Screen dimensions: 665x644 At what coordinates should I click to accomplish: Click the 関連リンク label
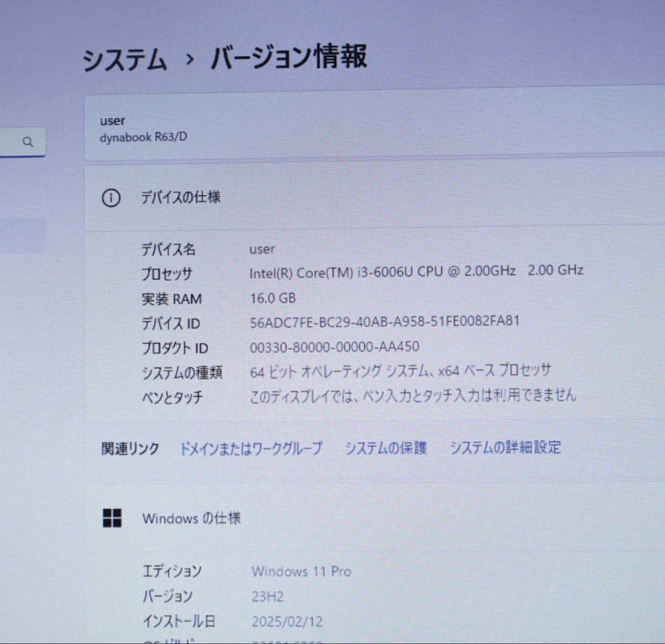click(x=130, y=449)
